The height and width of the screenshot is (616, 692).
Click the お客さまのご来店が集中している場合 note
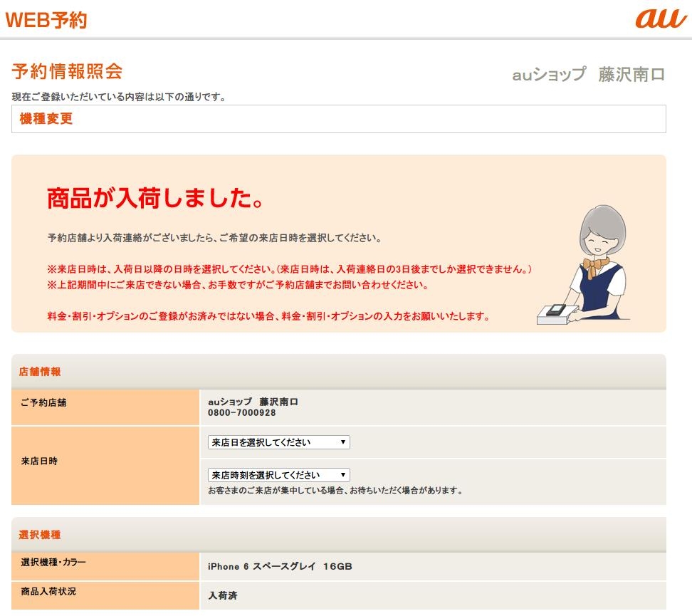pyautogui.click(x=335, y=490)
